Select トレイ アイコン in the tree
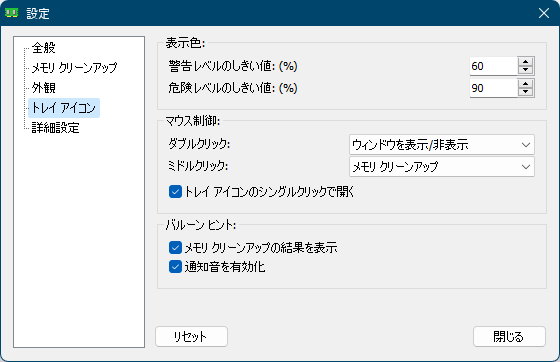Image resolution: width=560 pixels, height=362 pixels. pyautogui.click(x=64, y=108)
